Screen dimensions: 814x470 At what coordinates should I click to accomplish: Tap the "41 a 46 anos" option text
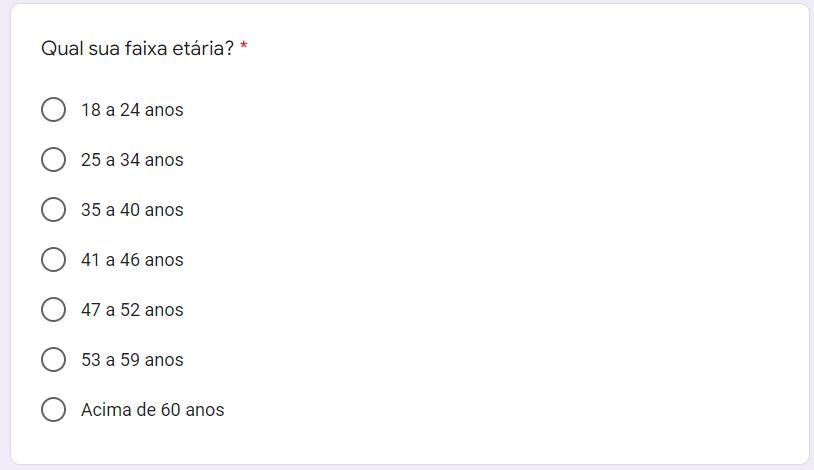click(132, 260)
